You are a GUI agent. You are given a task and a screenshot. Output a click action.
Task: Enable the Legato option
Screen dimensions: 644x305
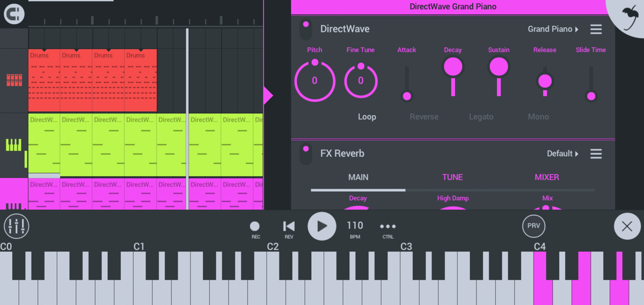point(481,117)
